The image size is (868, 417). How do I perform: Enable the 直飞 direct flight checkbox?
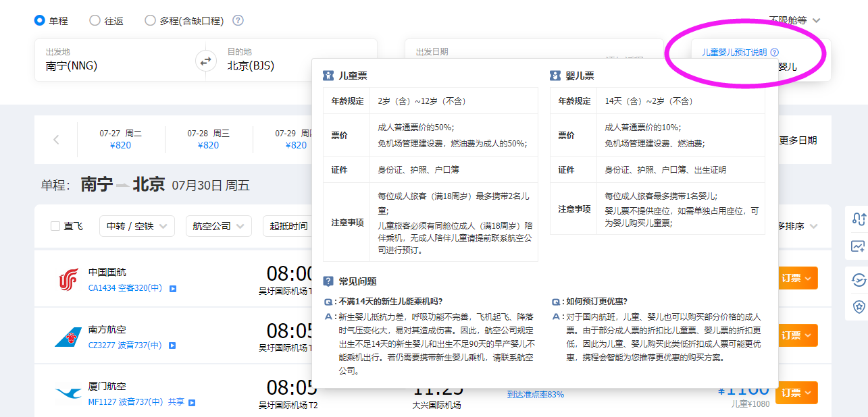pos(56,226)
